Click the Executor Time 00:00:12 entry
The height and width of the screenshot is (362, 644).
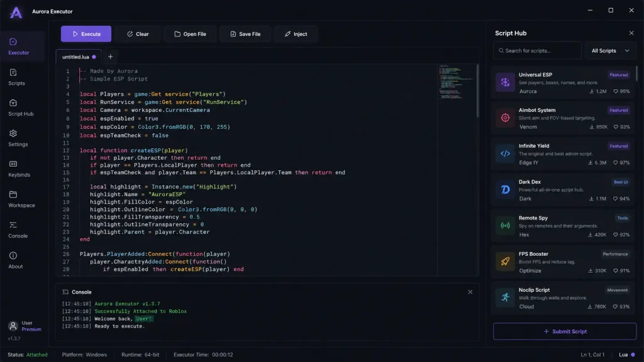(203, 354)
